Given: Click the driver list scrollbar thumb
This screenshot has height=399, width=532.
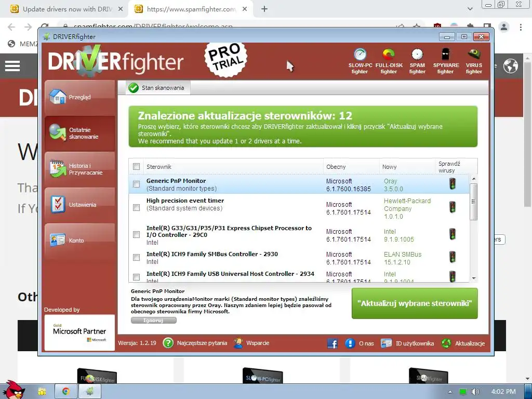Looking at the screenshot, I should point(474,202).
